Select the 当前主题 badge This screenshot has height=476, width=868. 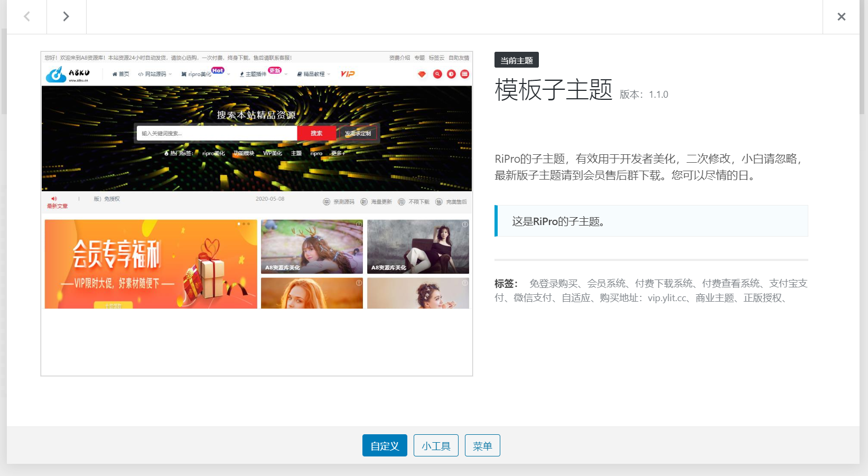coord(517,60)
